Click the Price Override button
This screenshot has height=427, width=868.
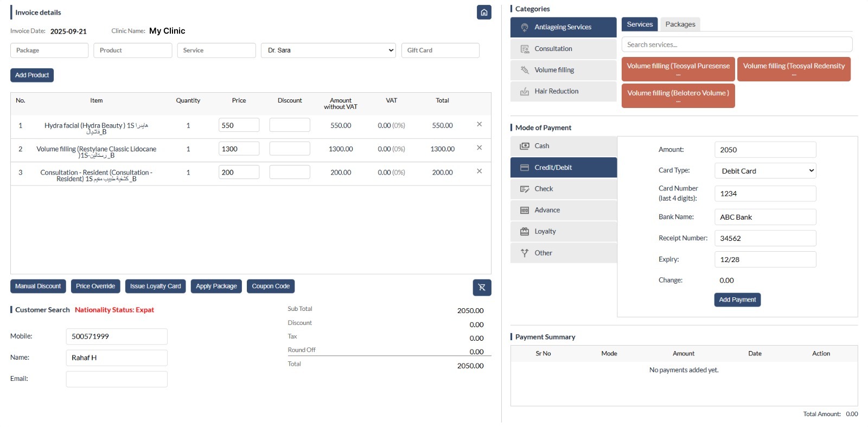(95, 286)
